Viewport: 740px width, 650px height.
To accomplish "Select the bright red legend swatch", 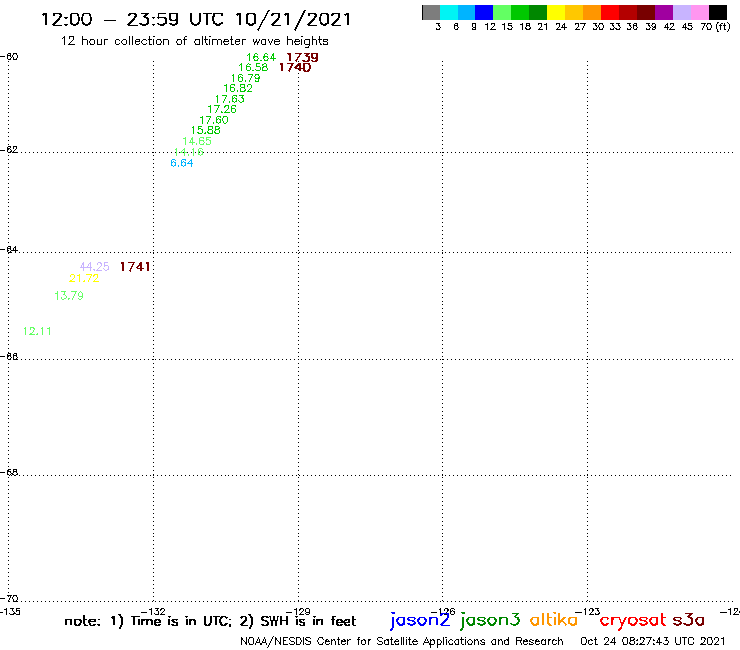I will (610, 12).
